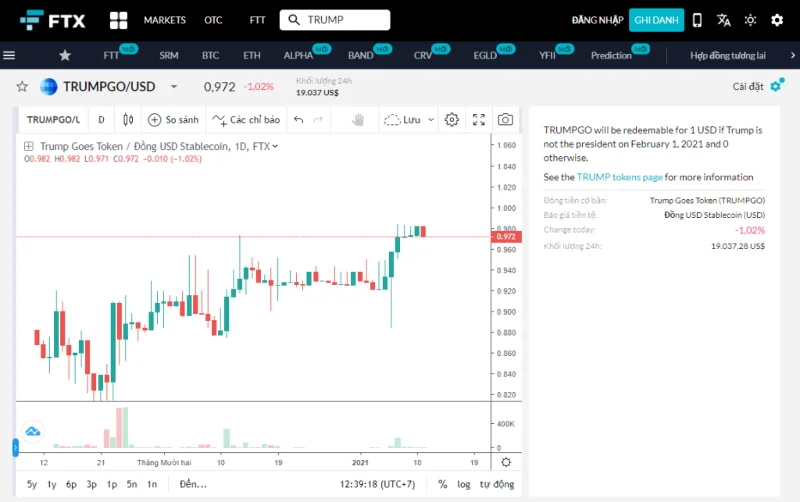Open time axis settings gear
This screenshot has width=800, height=502.
506,462
